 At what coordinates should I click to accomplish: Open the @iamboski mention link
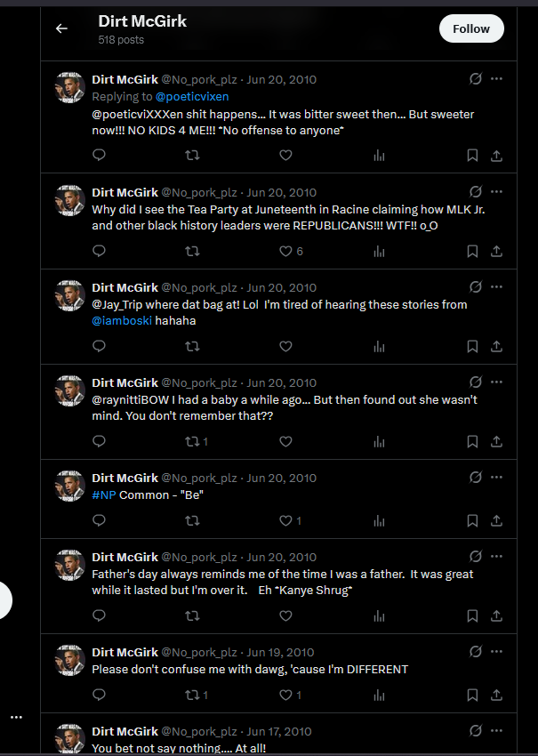(x=122, y=320)
